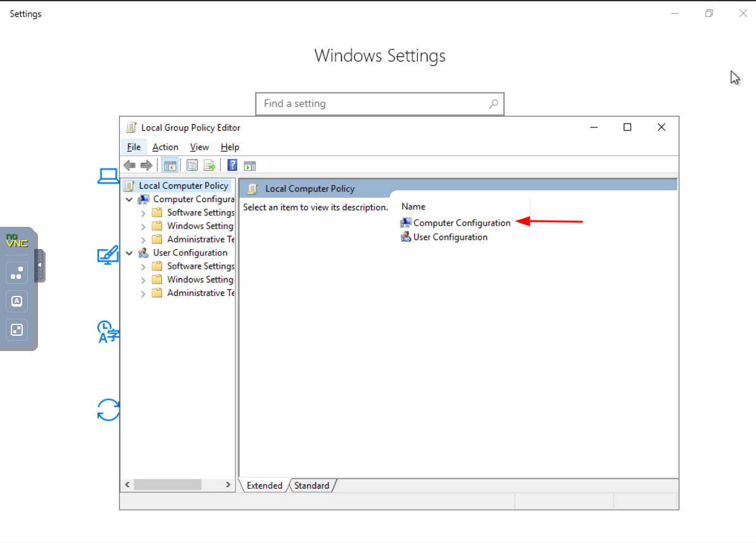Viewport: 756px width, 543px height.
Task: Open Properties from the toolbar icon
Action: tap(192, 166)
